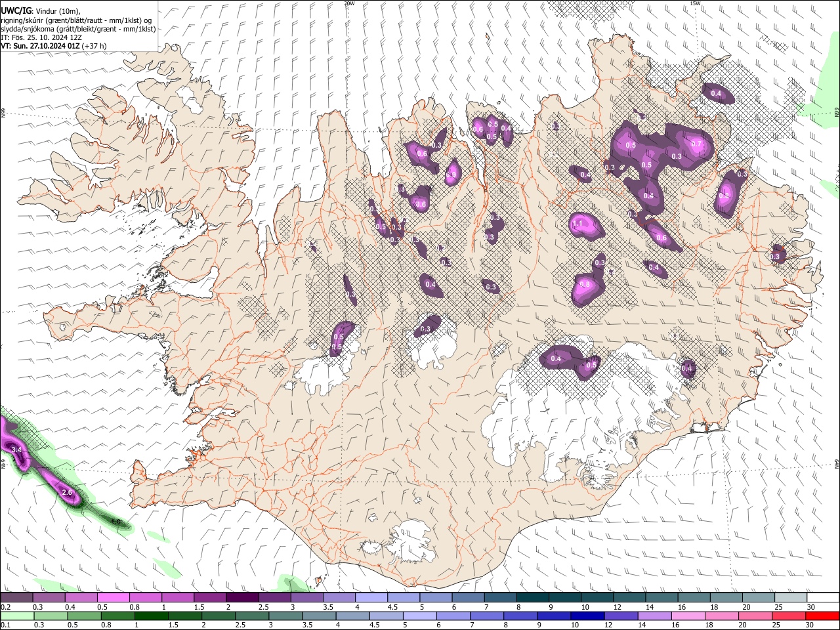Viewport: 840px width, 630px height.
Task: Click the 3.4 precipitation value offshore southwest
Action: (x=17, y=450)
